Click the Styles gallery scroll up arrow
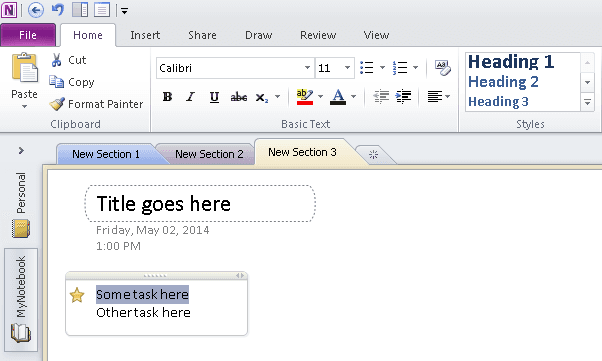Image resolution: width=602 pixels, height=361 pixels. point(587,62)
